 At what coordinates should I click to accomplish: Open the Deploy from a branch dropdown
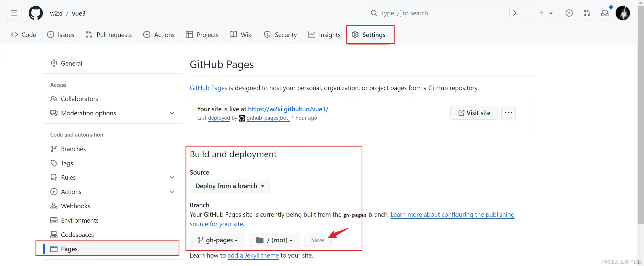point(230,186)
